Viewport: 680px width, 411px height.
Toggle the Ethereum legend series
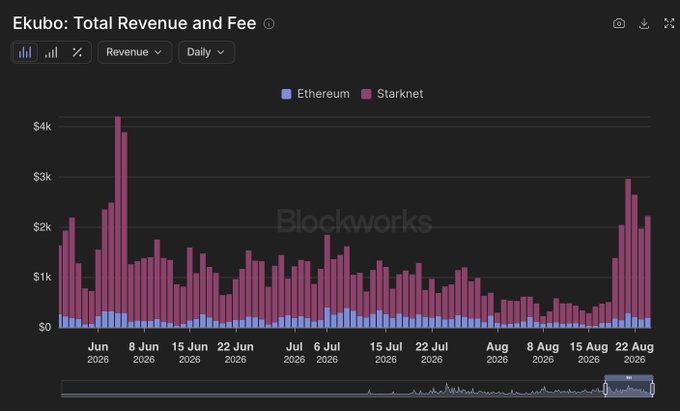(315, 94)
